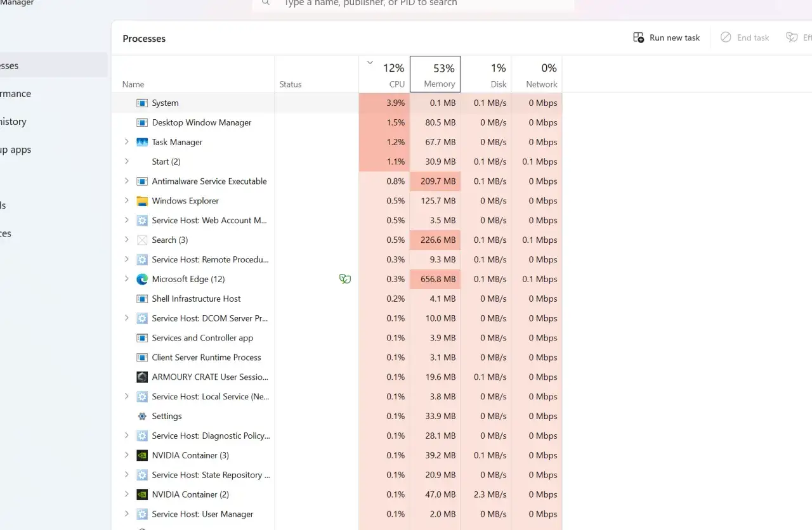Click the Windows Explorer folder icon

(x=142, y=201)
